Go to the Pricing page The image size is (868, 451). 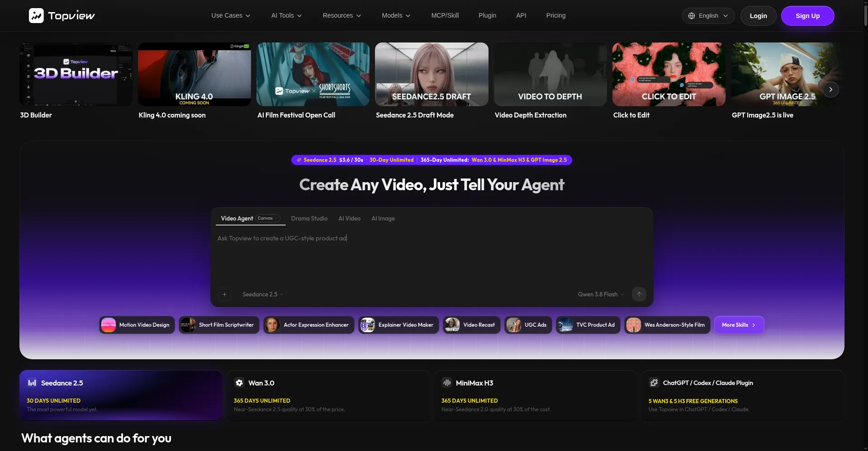tap(556, 15)
